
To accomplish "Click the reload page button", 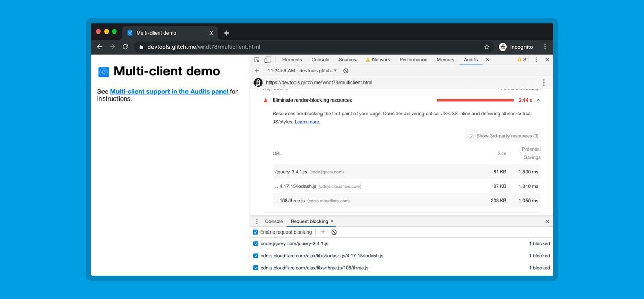I will (125, 47).
